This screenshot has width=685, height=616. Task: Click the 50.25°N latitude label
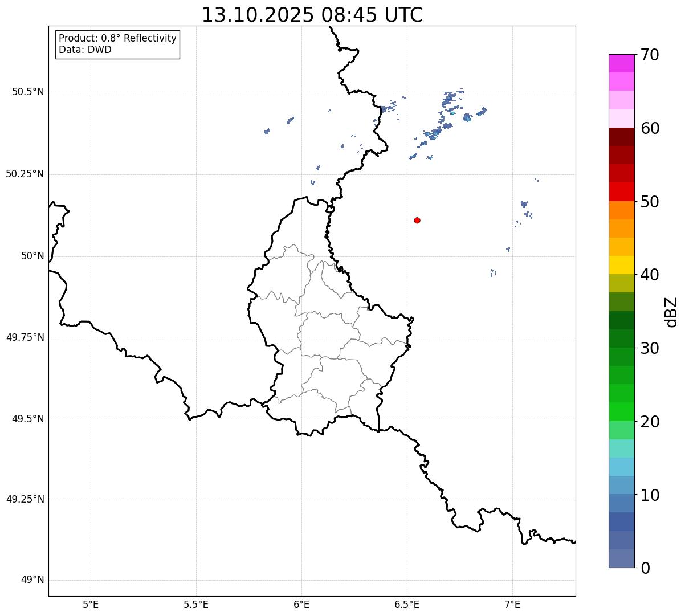[x=25, y=174]
